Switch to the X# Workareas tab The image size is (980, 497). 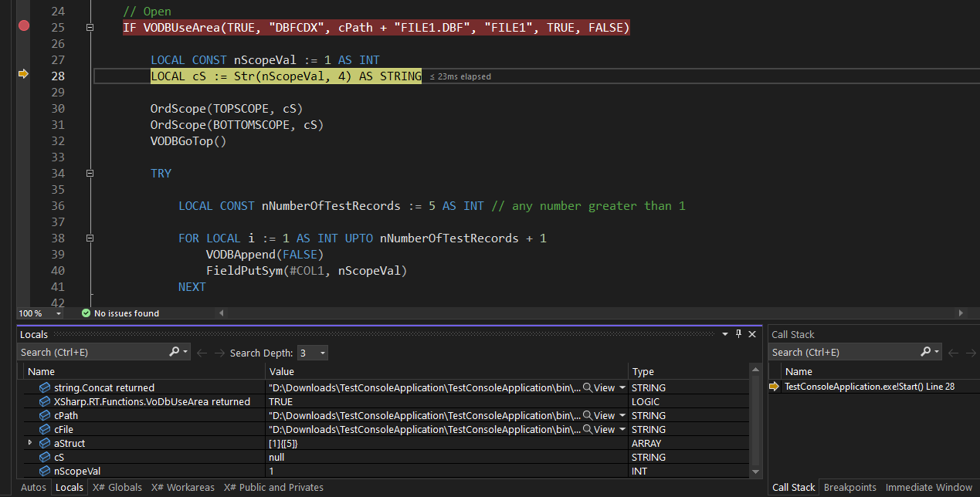click(182, 487)
